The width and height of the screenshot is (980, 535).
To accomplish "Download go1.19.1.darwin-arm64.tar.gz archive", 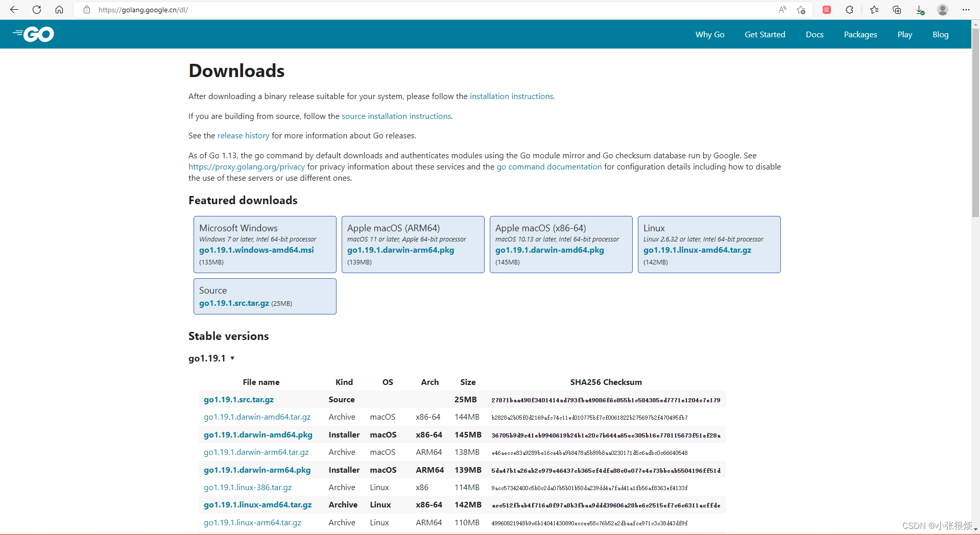I will tap(256, 452).
